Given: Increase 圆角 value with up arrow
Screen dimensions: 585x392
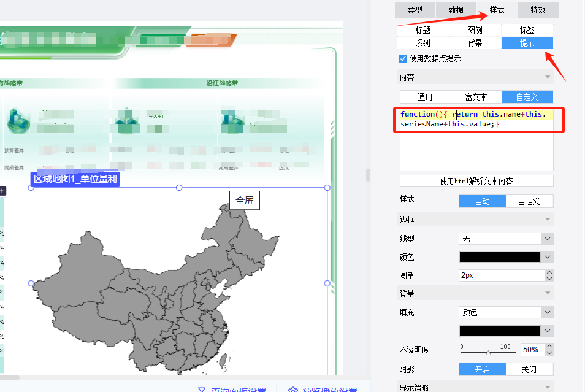Looking at the screenshot, I should (549, 272).
